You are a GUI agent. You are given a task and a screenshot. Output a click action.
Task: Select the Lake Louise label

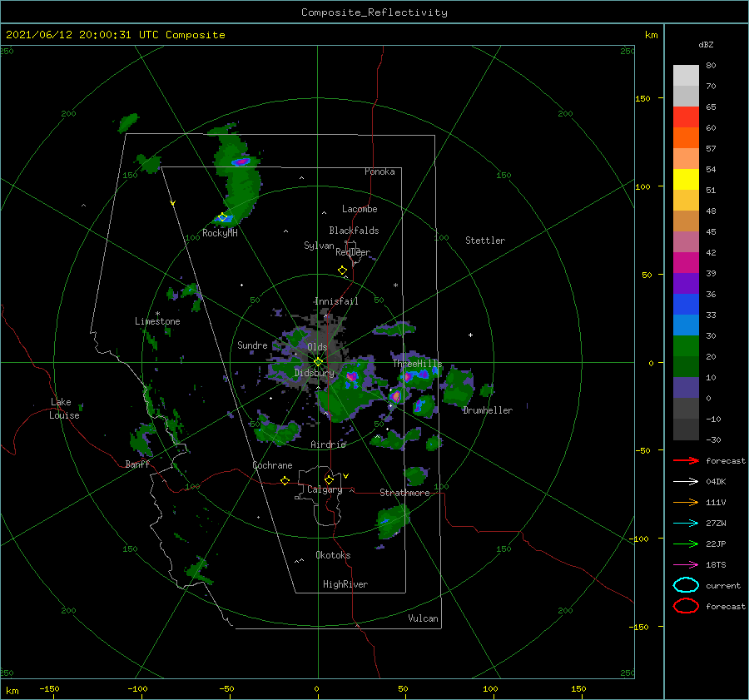pos(64,409)
